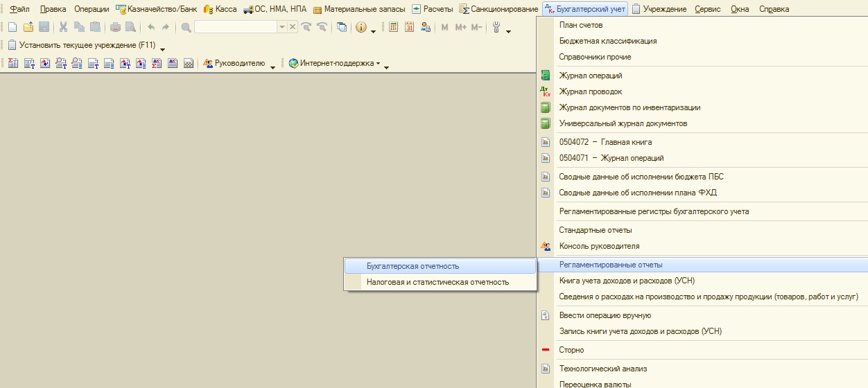The width and height of the screenshot is (868, 388).
Task: Open the calendar icon in toolbar
Action: point(409,27)
